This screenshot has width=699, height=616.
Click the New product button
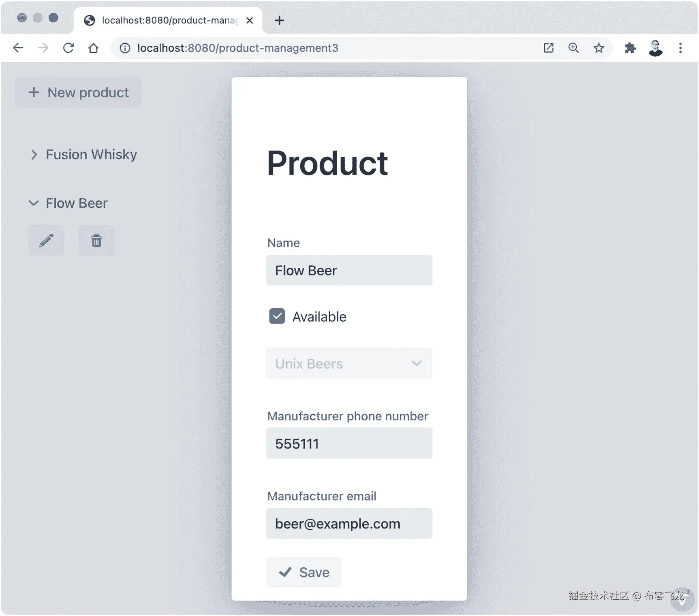[78, 93]
